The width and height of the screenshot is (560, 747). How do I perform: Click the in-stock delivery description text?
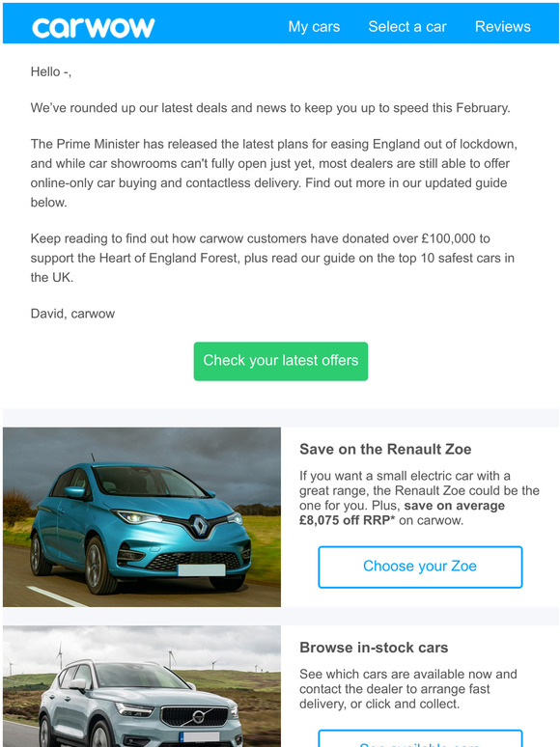(408, 689)
